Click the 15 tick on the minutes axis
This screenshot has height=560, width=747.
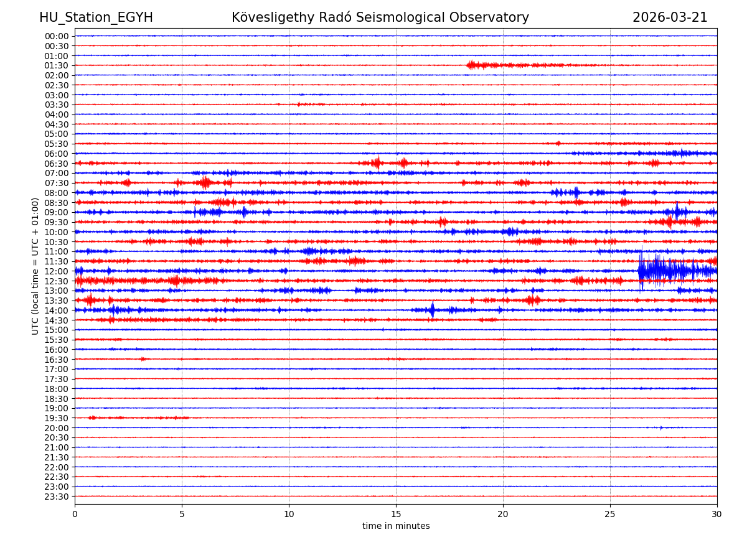click(396, 514)
